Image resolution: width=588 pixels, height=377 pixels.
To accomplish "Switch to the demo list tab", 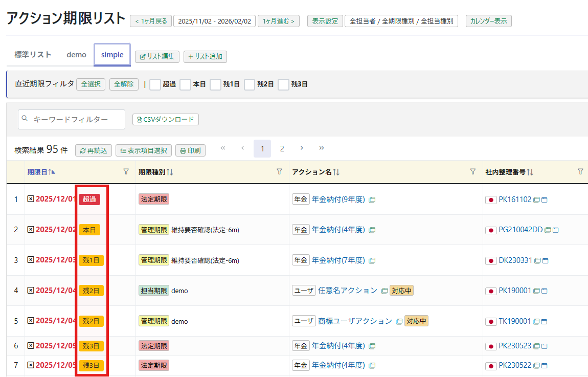I will [x=76, y=55].
